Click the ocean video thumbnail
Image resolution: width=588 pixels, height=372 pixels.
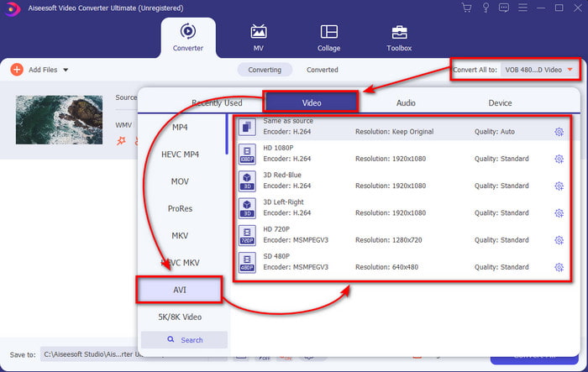(59, 119)
